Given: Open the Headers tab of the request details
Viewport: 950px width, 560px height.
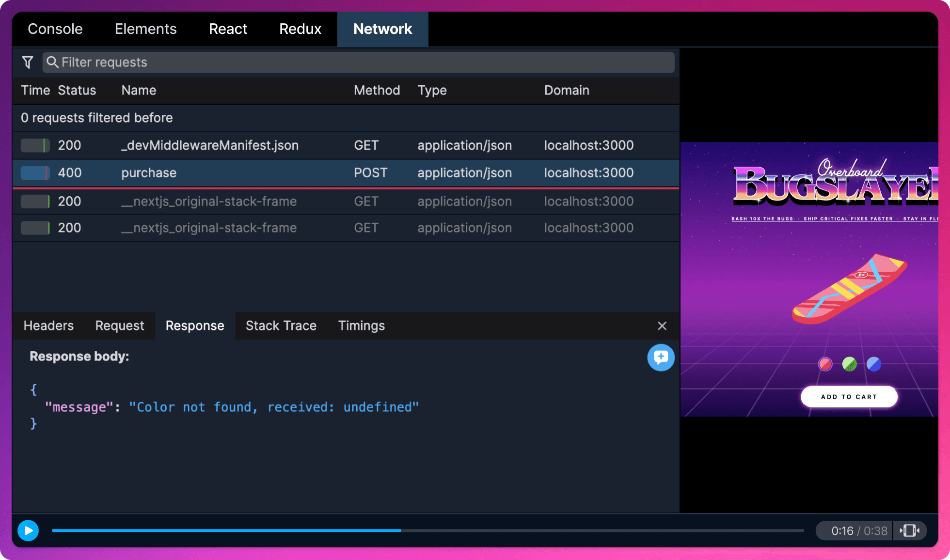Looking at the screenshot, I should tap(48, 326).
